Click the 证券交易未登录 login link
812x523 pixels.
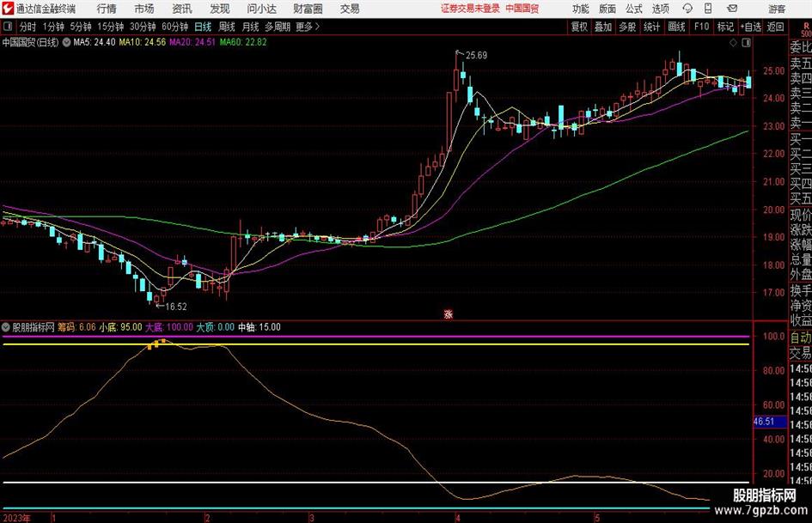click(x=470, y=9)
